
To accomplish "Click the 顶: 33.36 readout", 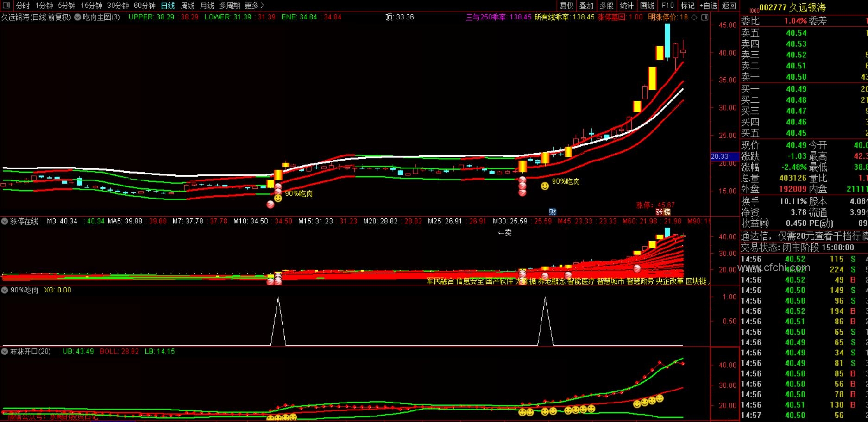I will tap(399, 17).
